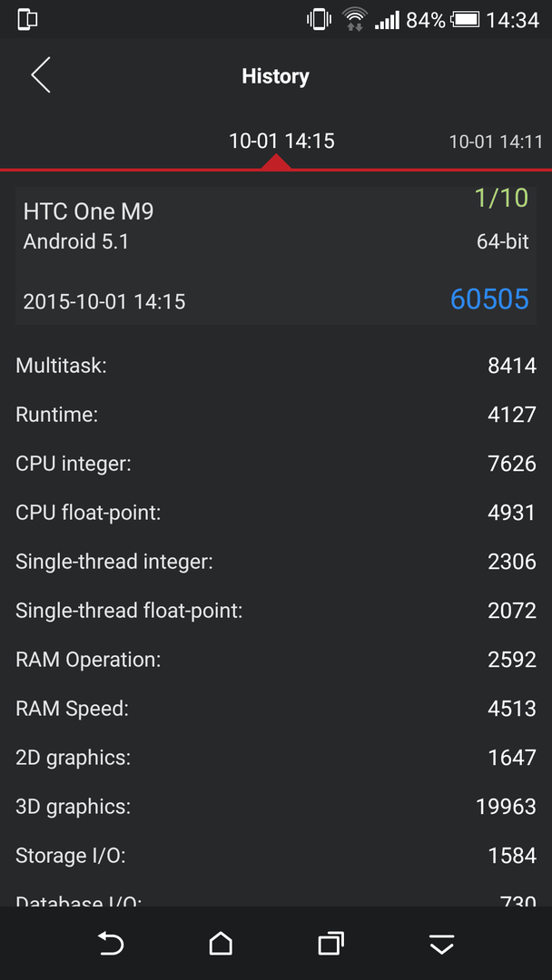The width and height of the screenshot is (552, 980).
Task: Tap the battery icon in status bar
Action: tap(465, 19)
